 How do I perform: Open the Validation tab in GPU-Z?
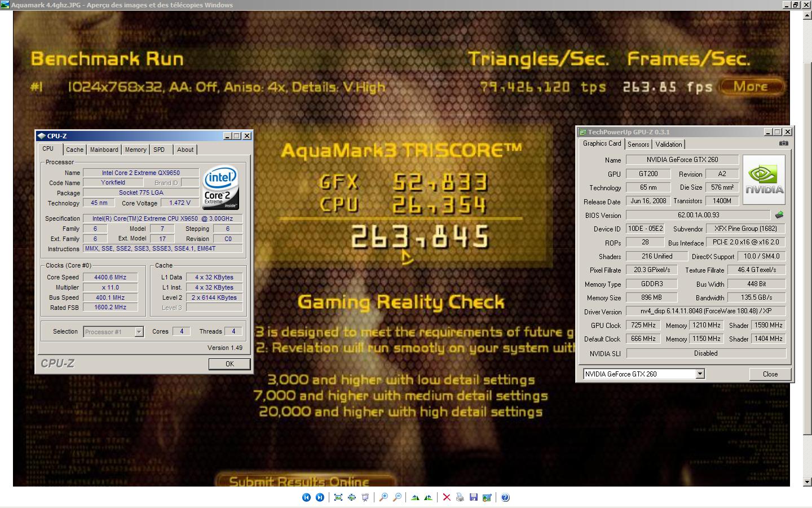(x=669, y=144)
